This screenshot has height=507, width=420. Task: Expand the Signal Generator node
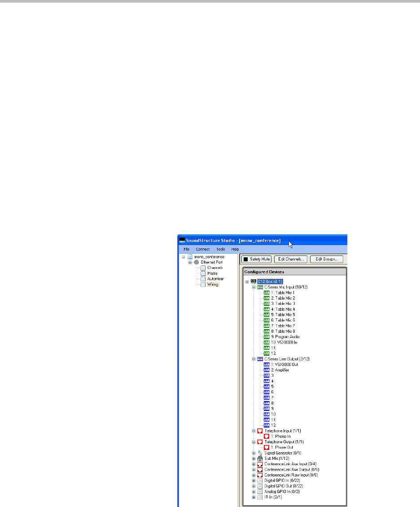(x=254, y=453)
